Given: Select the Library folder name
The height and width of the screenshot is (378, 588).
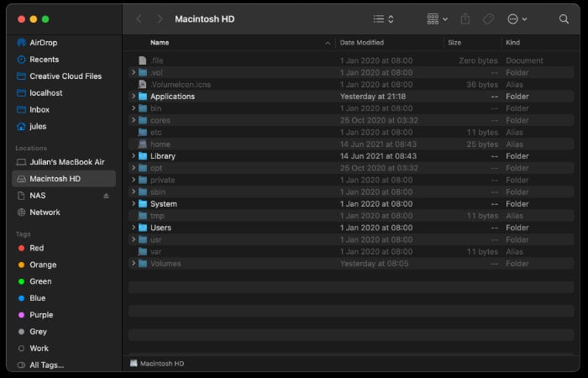Looking at the screenshot, I should click(x=163, y=156).
